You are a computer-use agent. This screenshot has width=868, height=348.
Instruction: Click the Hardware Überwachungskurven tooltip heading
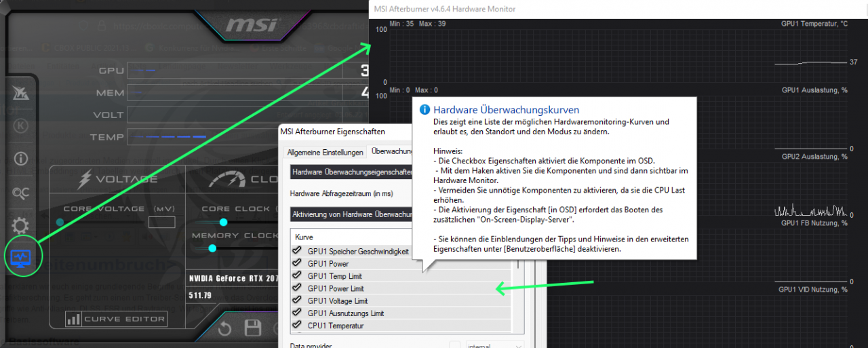point(506,109)
